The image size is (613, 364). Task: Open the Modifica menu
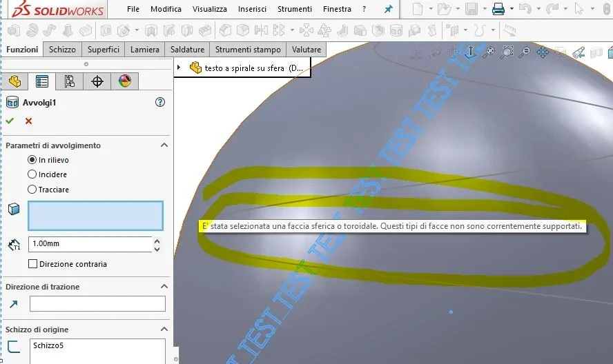(166, 9)
